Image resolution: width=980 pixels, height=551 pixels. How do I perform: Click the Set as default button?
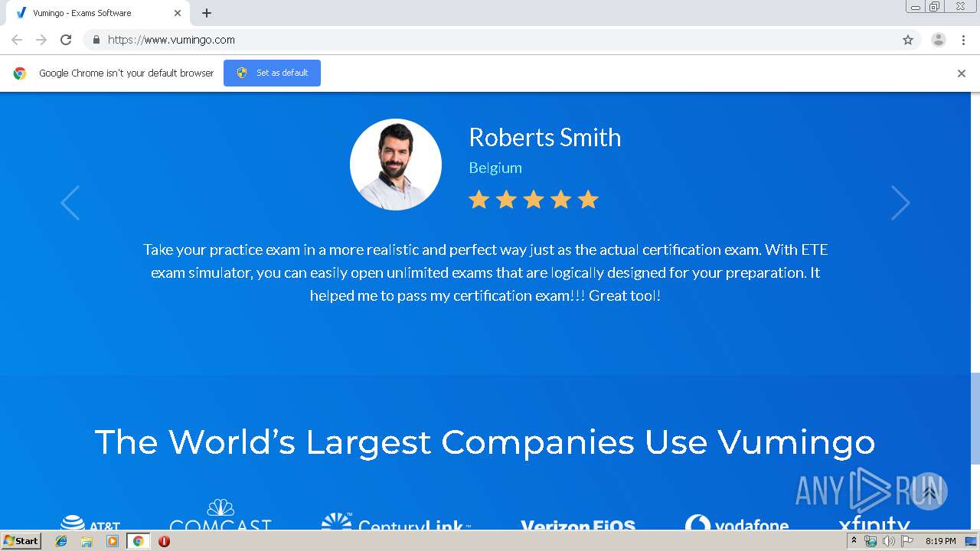272,73
